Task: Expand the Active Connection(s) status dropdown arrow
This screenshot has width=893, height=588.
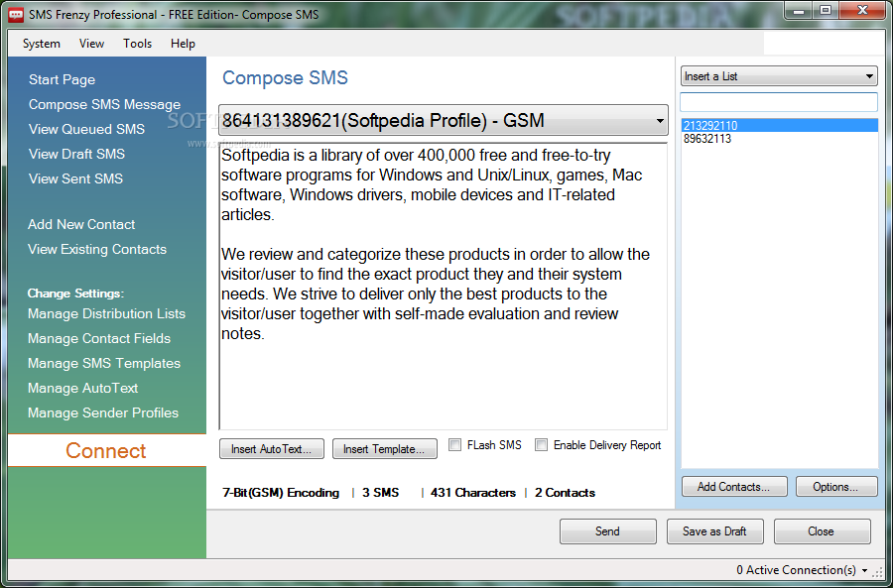Action: click(x=865, y=570)
